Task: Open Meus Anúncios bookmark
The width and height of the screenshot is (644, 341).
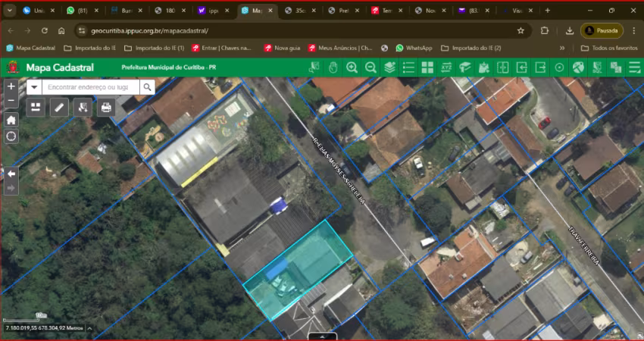Action: pos(341,48)
